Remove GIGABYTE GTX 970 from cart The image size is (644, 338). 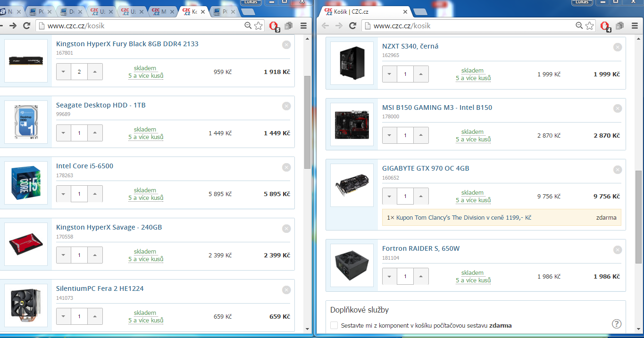(x=618, y=170)
